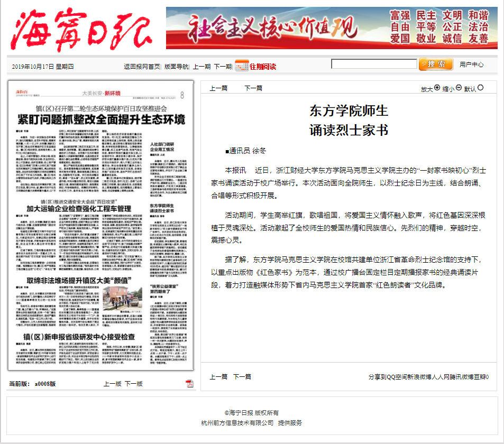The width and height of the screenshot is (504, 444).
Task: Open the PDF download icon for this page
Action: [x=189, y=383]
